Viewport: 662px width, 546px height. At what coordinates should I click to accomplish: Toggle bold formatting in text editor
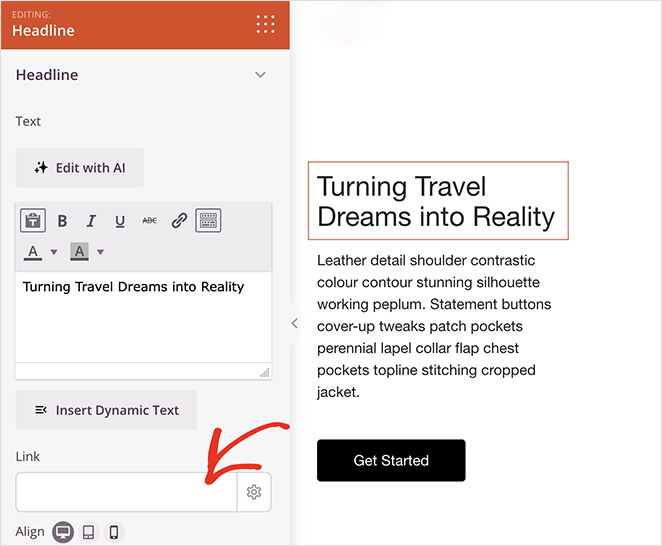click(x=62, y=221)
